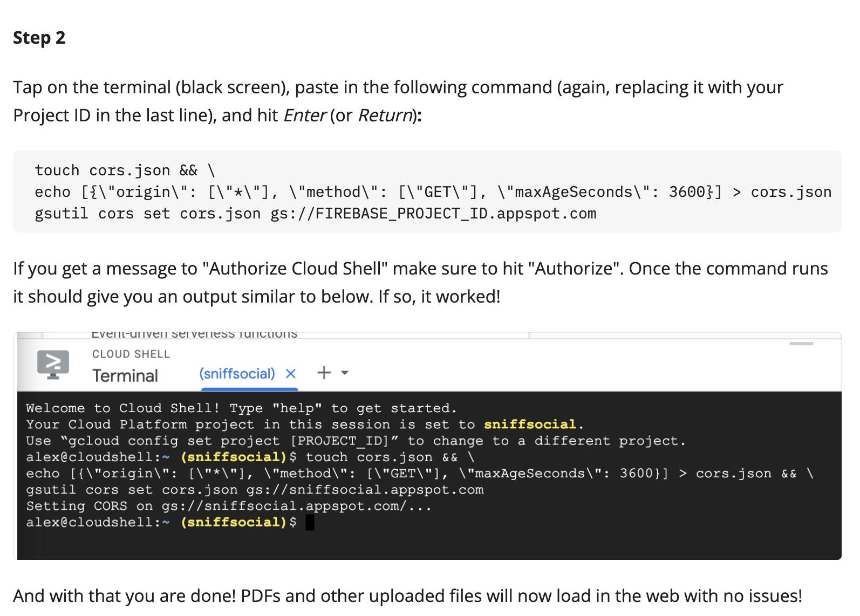Click the 'Setting CORS on gs://' output line
Screen dimensions: 860x616
(x=229, y=506)
